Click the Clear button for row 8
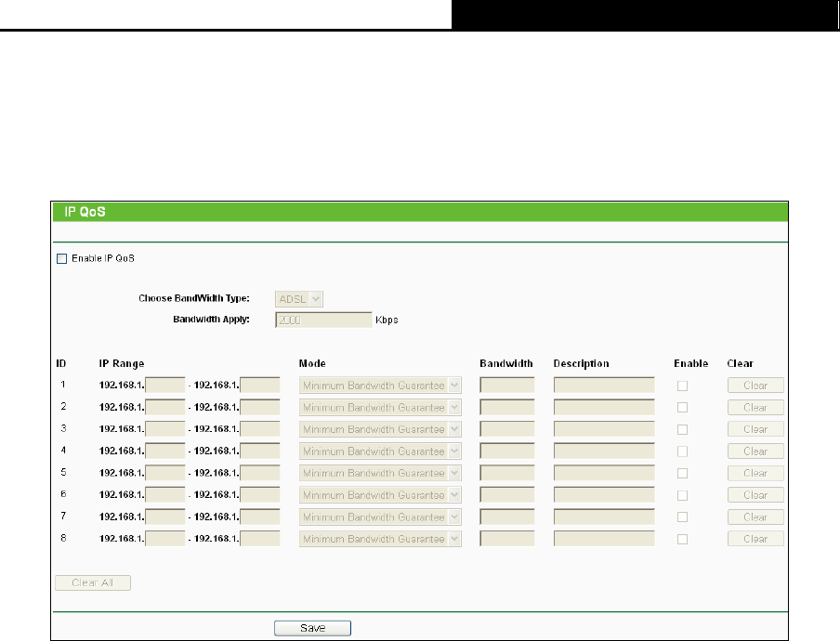The height and width of the screenshot is (641, 840). tap(755, 539)
